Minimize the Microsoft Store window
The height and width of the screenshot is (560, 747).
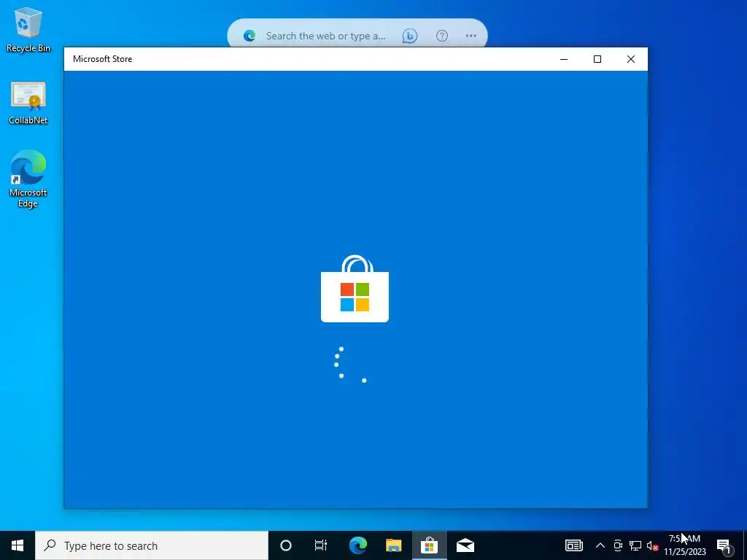pyautogui.click(x=564, y=59)
